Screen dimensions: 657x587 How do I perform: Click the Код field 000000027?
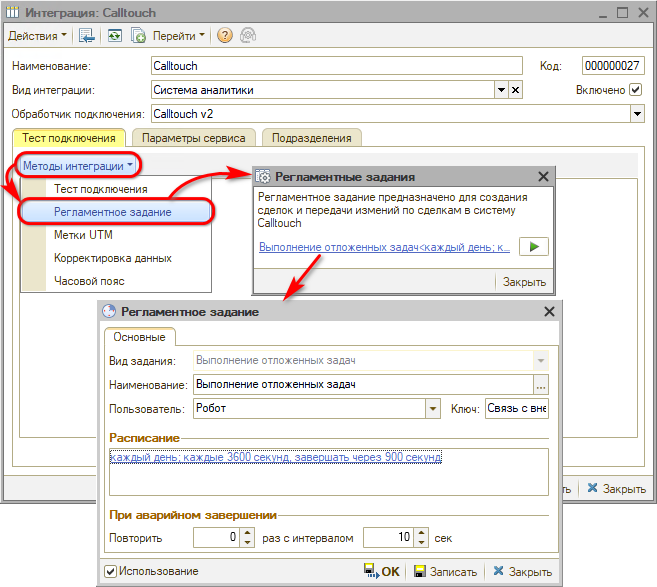(613, 66)
